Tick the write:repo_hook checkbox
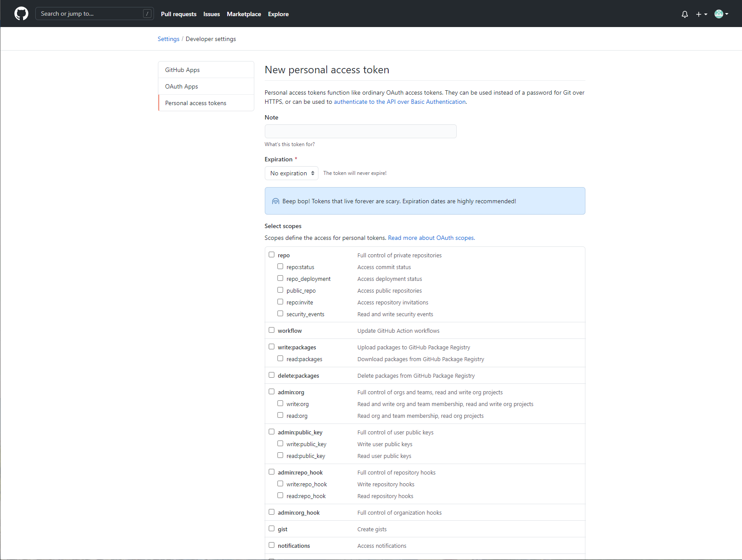Image resolution: width=742 pixels, height=560 pixels. [280, 484]
